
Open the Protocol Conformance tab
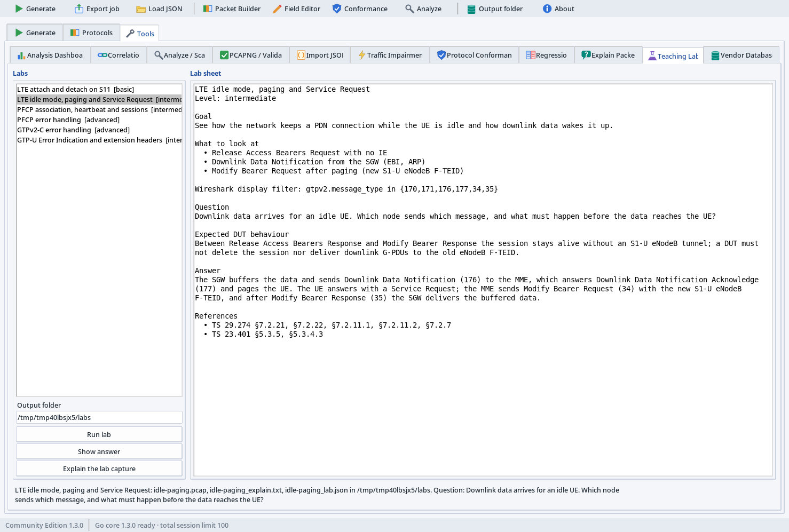tap(474, 55)
